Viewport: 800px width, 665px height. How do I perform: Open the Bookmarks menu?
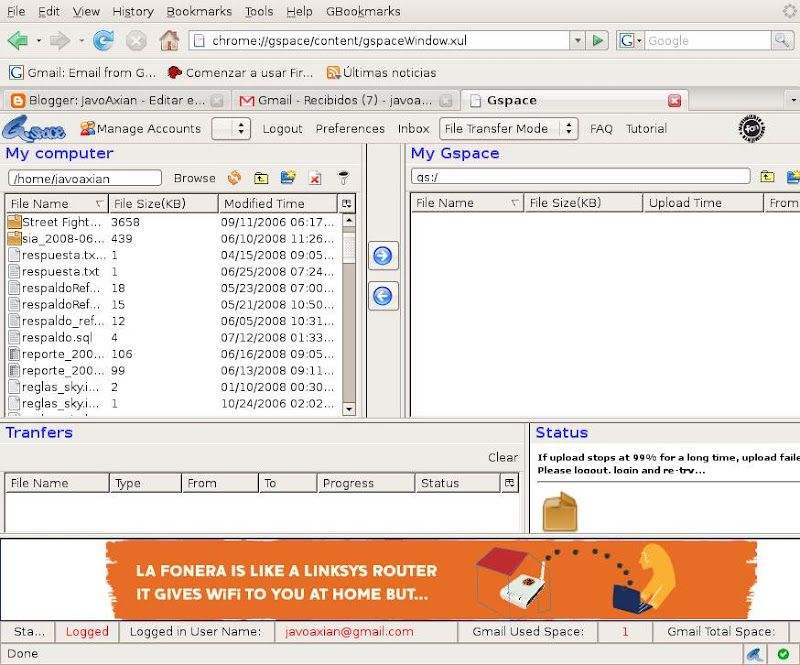199,11
